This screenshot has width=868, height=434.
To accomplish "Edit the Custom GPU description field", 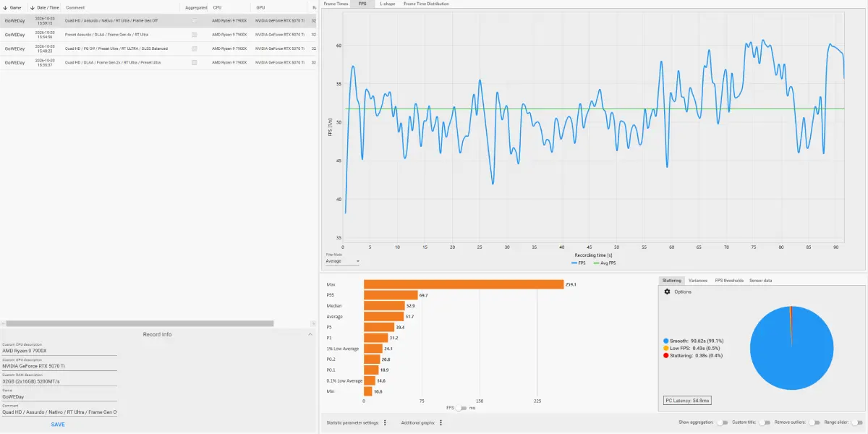I will (x=59, y=366).
